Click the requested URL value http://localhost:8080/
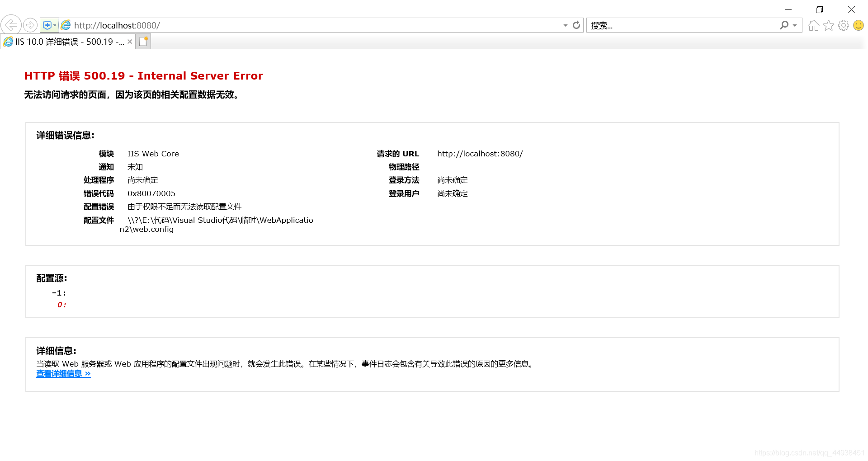Viewport: 868px width, 461px height. (x=480, y=154)
